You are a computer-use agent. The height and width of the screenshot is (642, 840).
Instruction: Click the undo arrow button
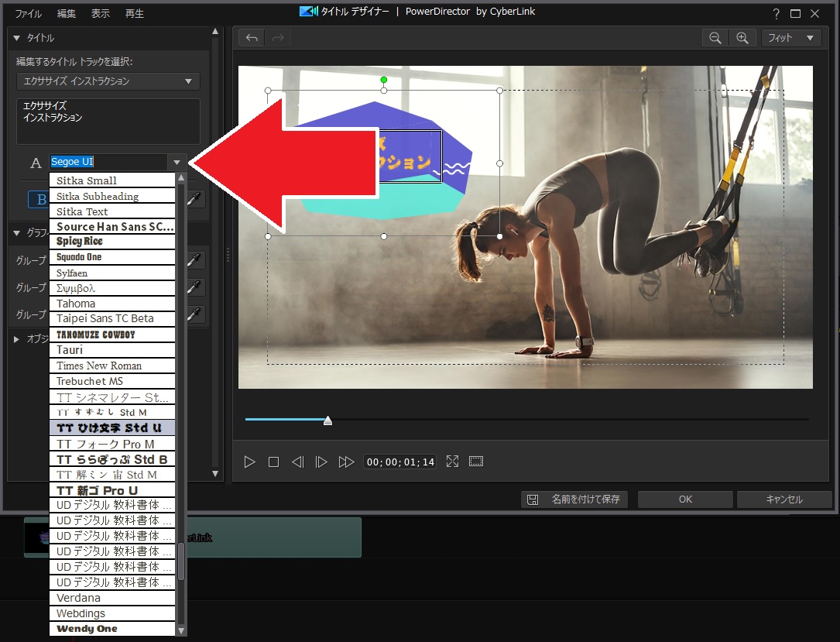pyautogui.click(x=252, y=38)
